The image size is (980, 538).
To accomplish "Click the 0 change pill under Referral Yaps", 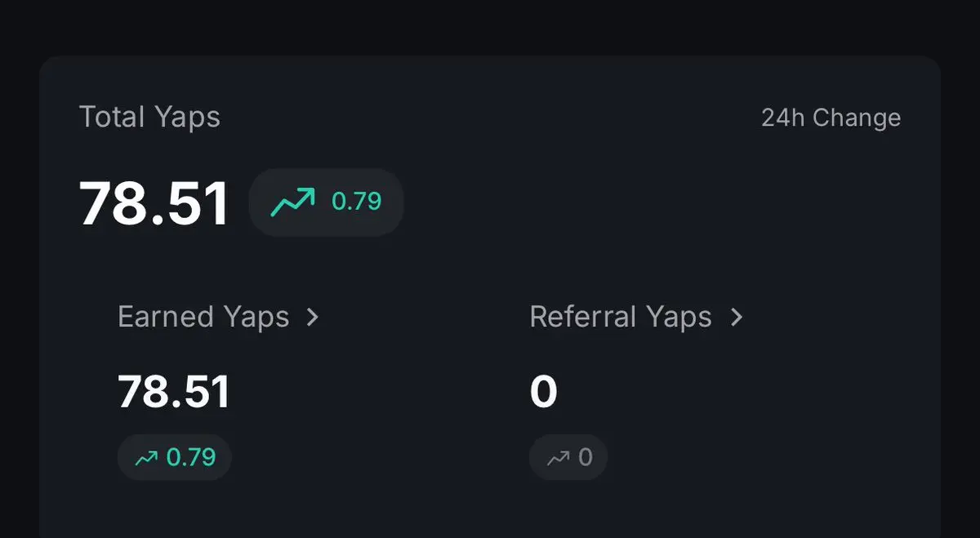I will (568, 457).
